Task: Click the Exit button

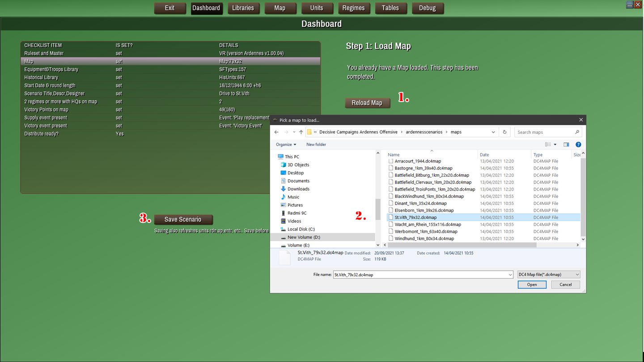Action: [169, 8]
